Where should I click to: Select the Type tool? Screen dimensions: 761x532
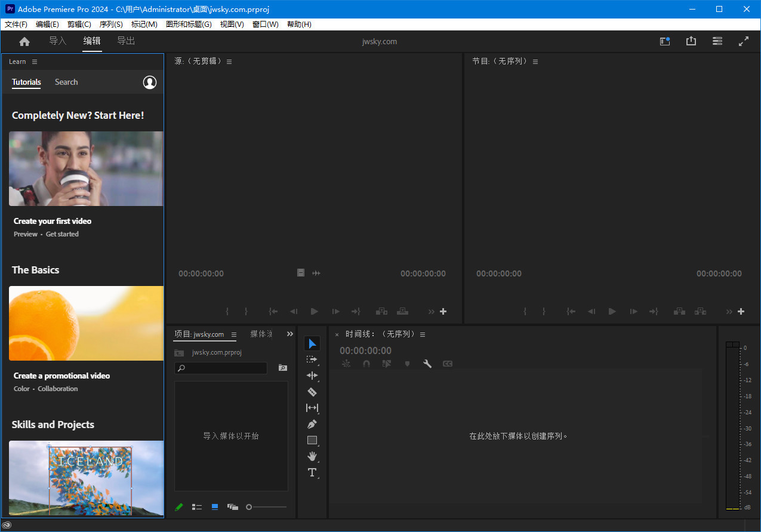coord(312,472)
